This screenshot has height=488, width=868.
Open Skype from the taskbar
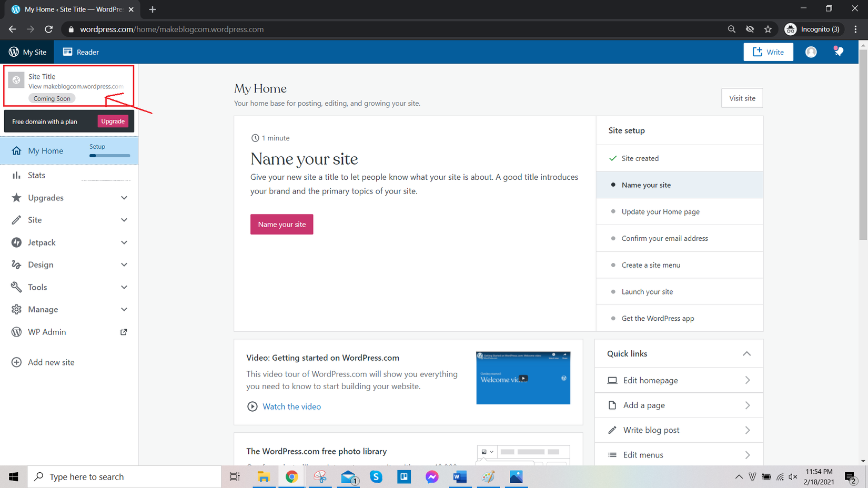pos(376,477)
